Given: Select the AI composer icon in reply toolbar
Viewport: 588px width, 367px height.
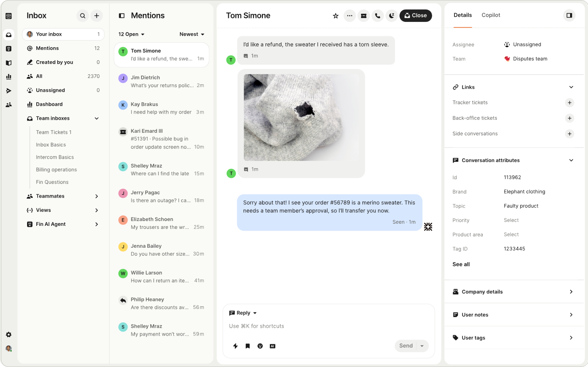Looking at the screenshot, I should point(272,346).
